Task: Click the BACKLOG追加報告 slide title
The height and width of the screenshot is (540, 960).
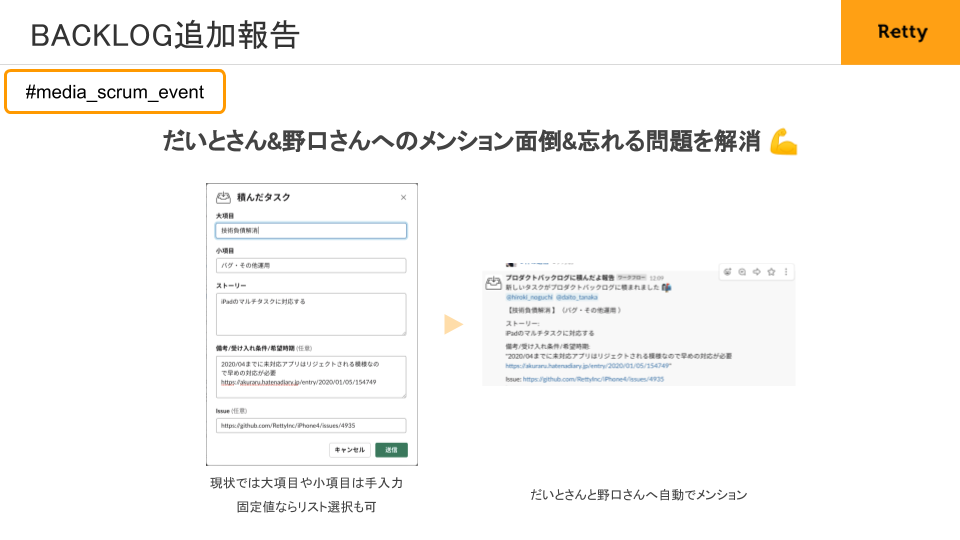Action: (165, 35)
